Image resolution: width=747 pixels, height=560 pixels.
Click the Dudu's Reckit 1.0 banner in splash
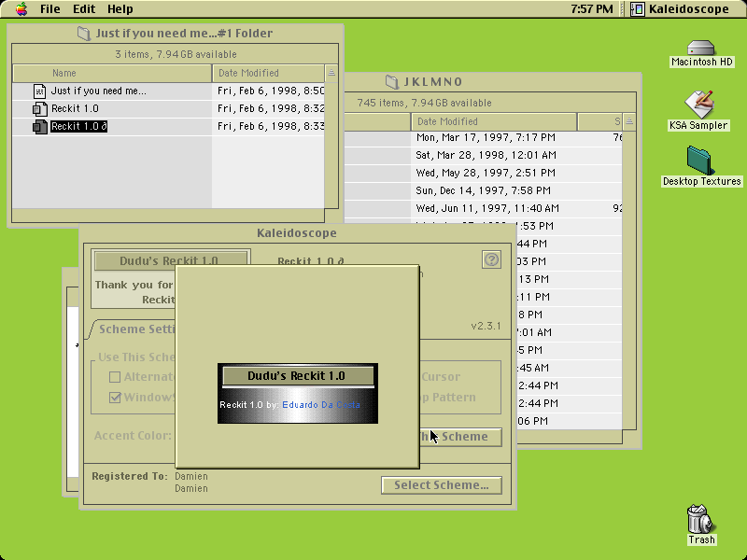[x=298, y=376]
